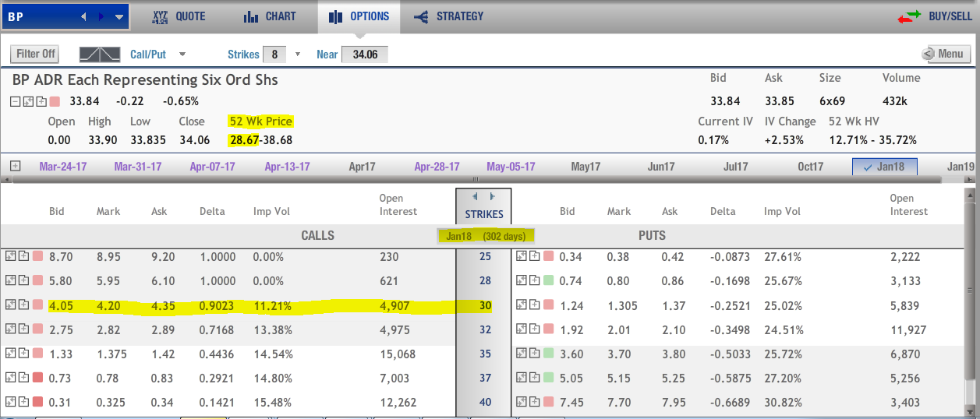Select the Jun17 expiration
The width and height of the screenshot is (980, 419).
[661, 167]
